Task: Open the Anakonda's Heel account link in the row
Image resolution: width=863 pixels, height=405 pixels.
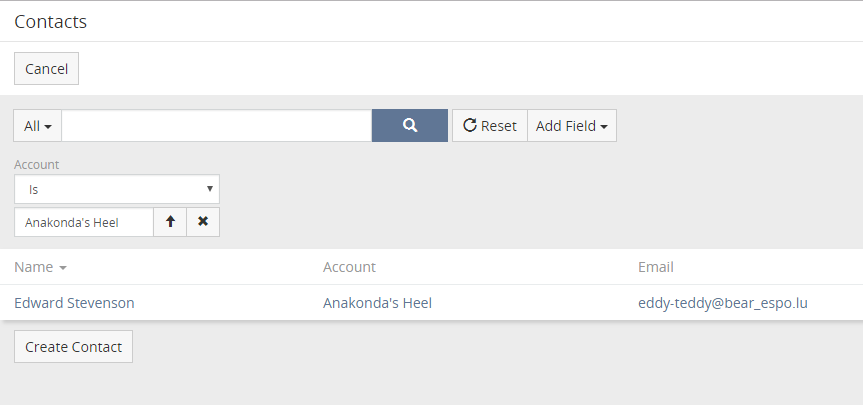Action: (x=377, y=303)
